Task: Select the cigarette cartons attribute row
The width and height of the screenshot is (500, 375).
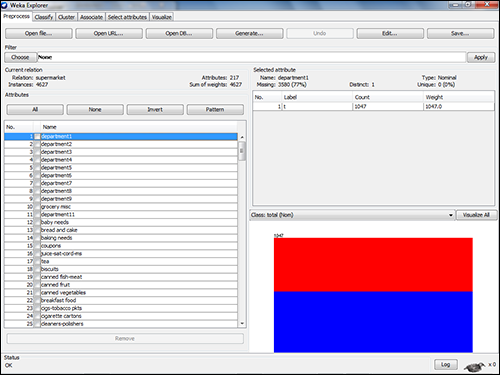Action: click(x=121, y=316)
